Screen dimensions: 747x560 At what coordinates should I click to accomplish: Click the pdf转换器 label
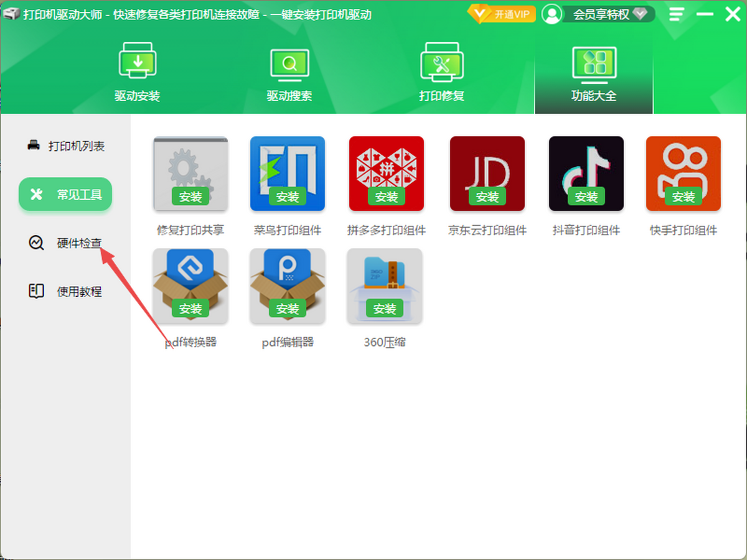tap(190, 342)
